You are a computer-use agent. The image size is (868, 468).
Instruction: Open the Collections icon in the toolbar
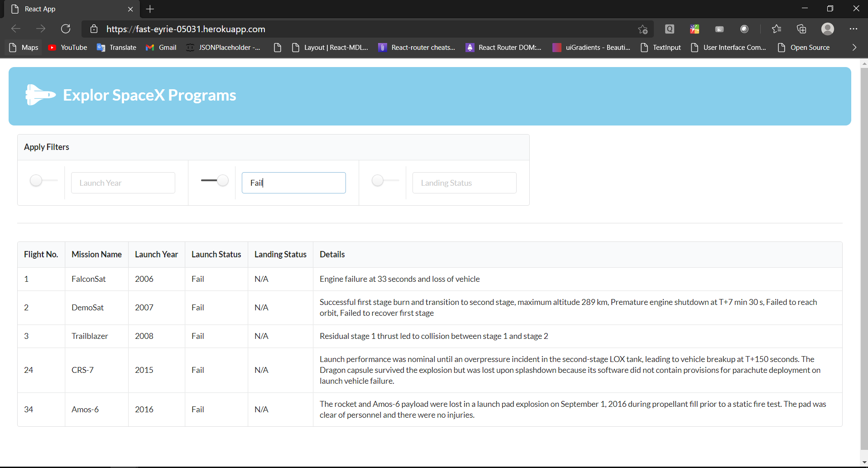click(x=801, y=29)
